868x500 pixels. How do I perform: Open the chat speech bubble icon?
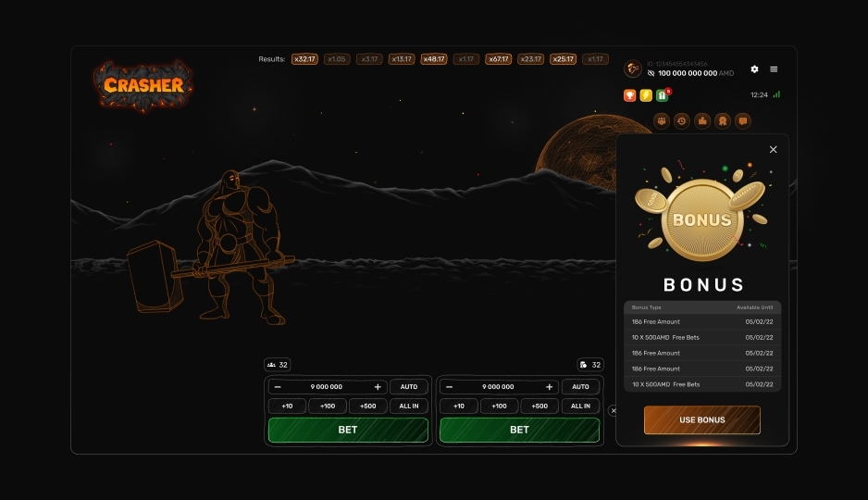742,120
